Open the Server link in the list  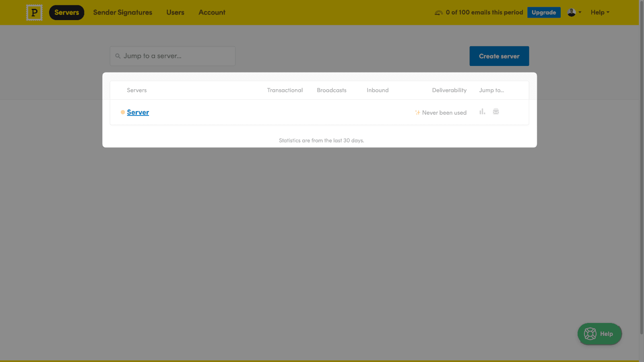click(x=138, y=112)
